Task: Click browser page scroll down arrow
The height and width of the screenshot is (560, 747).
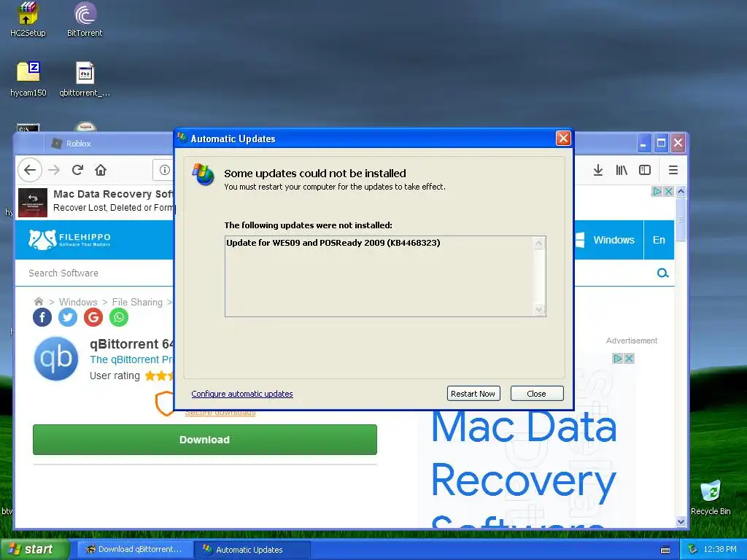Action: pyautogui.click(x=681, y=522)
